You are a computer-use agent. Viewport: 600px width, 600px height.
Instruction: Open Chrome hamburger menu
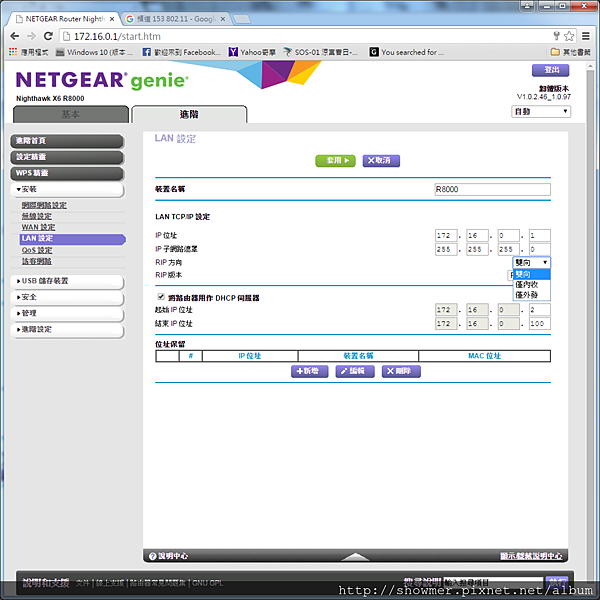pos(585,36)
